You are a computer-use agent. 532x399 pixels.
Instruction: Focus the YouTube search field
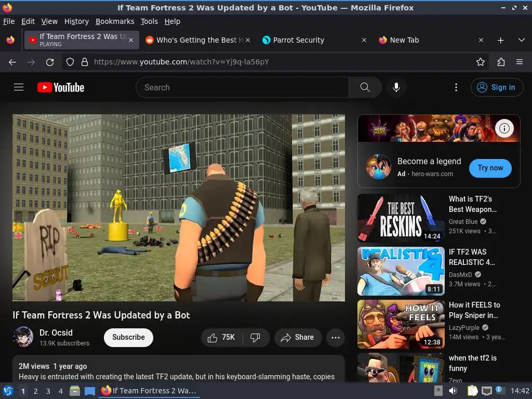[242, 87]
